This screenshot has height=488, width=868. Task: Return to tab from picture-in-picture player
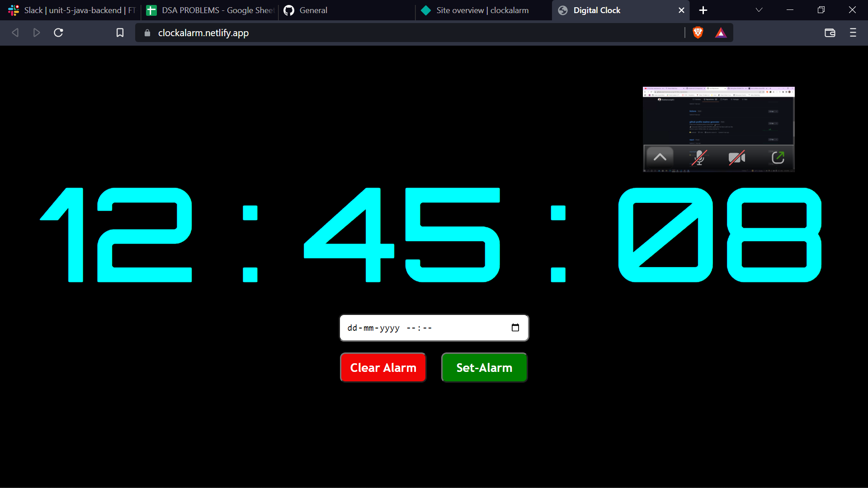[778, 158]
